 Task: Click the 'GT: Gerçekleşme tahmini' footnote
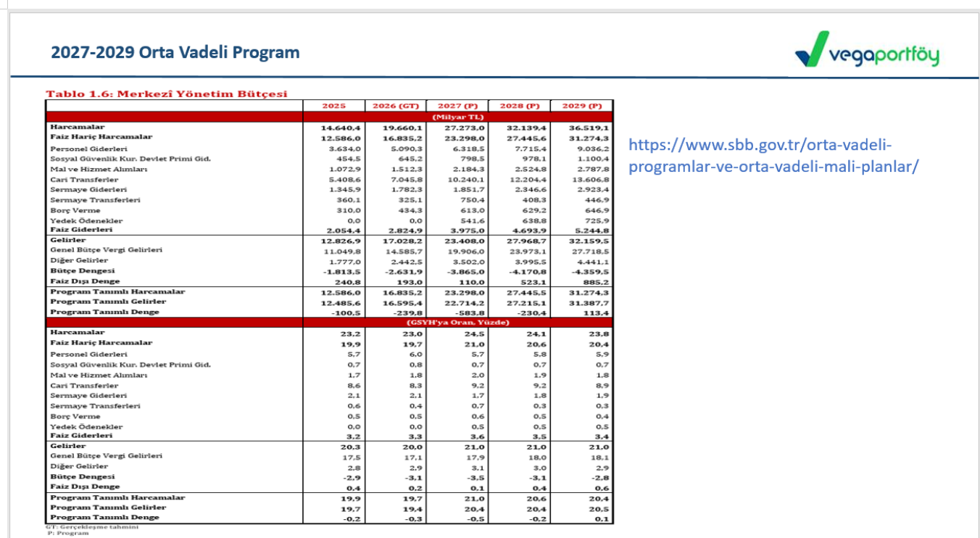[x=91, y=526]
